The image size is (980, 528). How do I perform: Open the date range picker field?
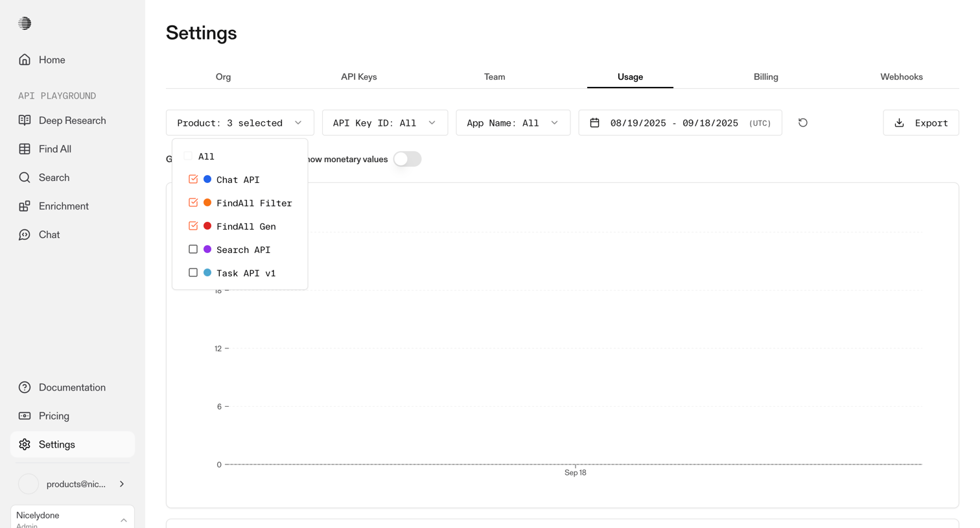(680, 123)
